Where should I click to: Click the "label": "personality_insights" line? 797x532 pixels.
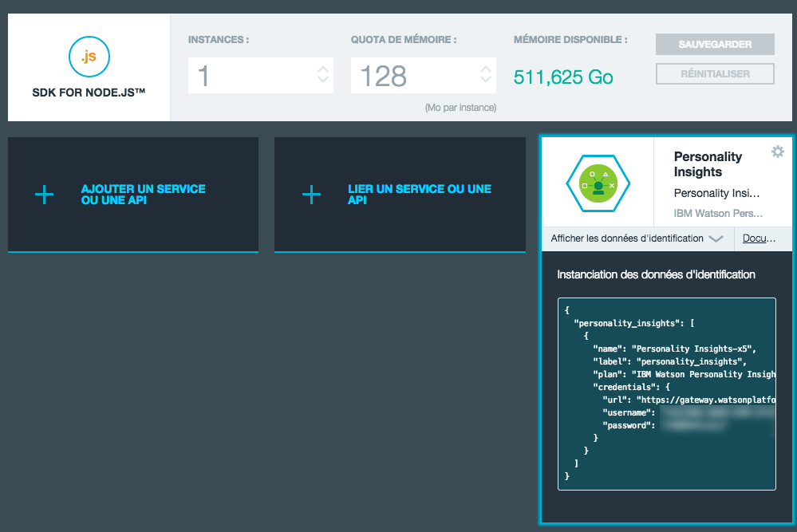coord(669,361)
